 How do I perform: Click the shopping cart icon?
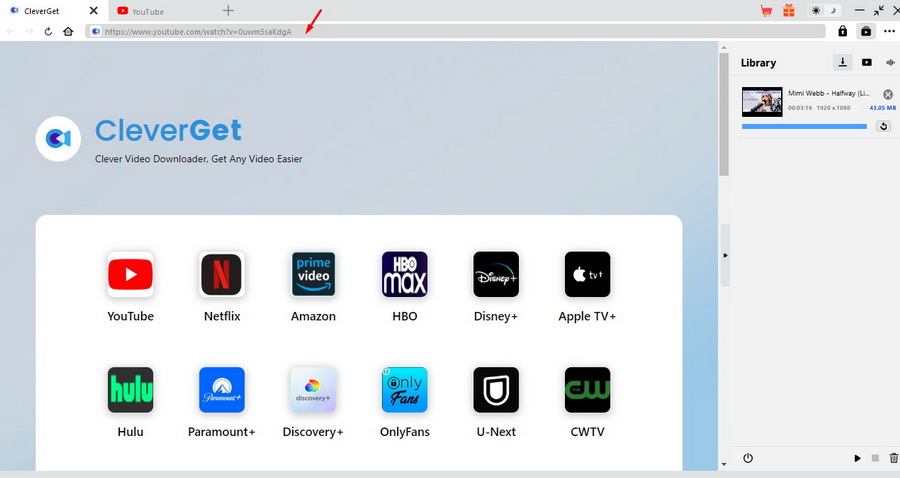tap(766, 10)
